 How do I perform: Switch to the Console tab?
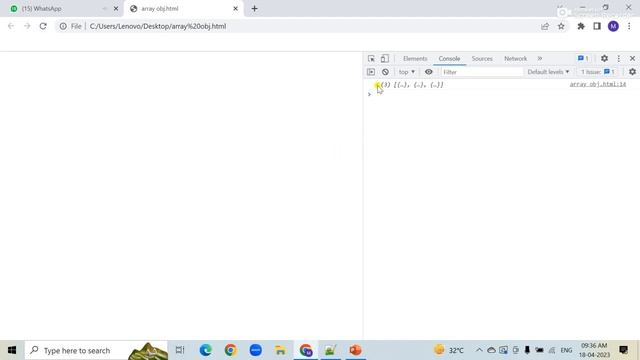(x=449, y=59)
